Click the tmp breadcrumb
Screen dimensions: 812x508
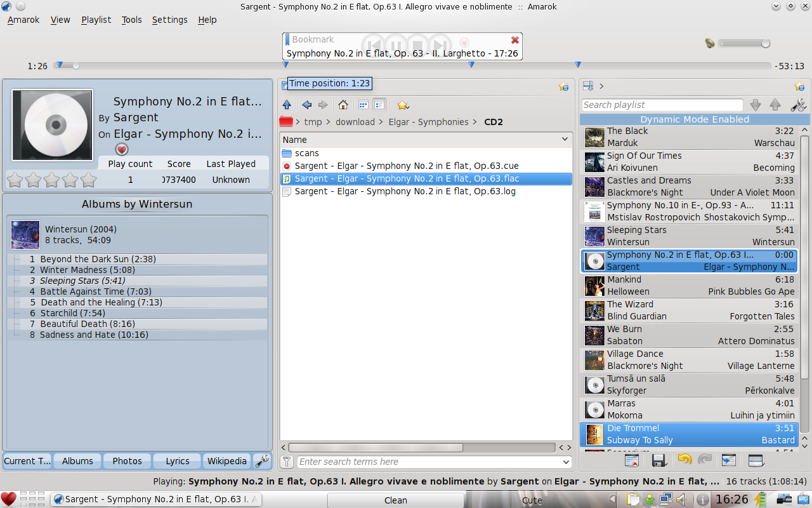tap(313, 122)
